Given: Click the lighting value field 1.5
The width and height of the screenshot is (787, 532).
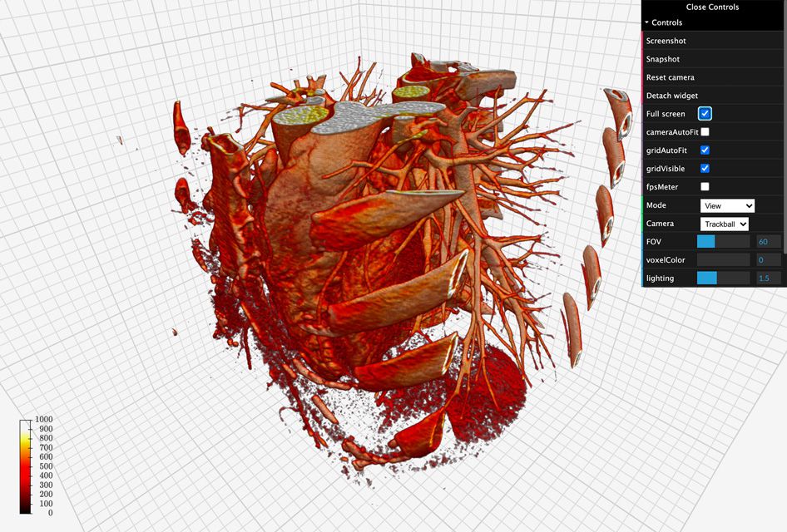Looking at the screenshot, I should click(x=769, y=278).
